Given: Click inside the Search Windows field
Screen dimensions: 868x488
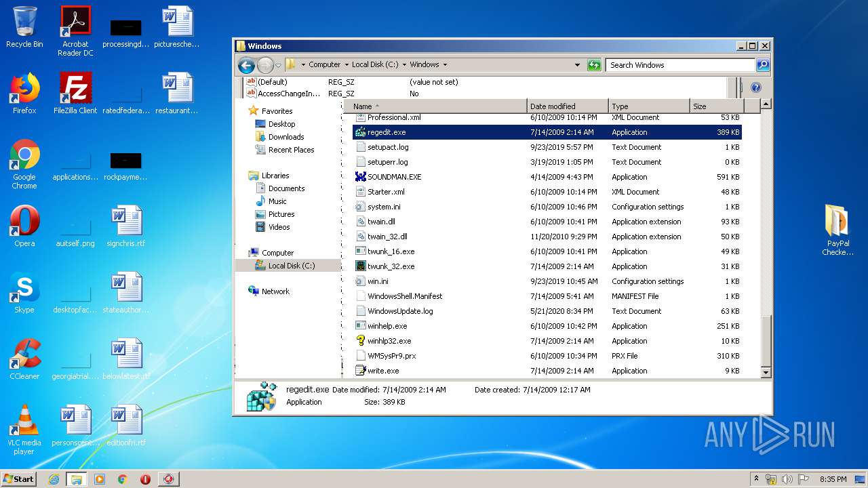Looking at the screenshot, I should [x=680, y=65].
